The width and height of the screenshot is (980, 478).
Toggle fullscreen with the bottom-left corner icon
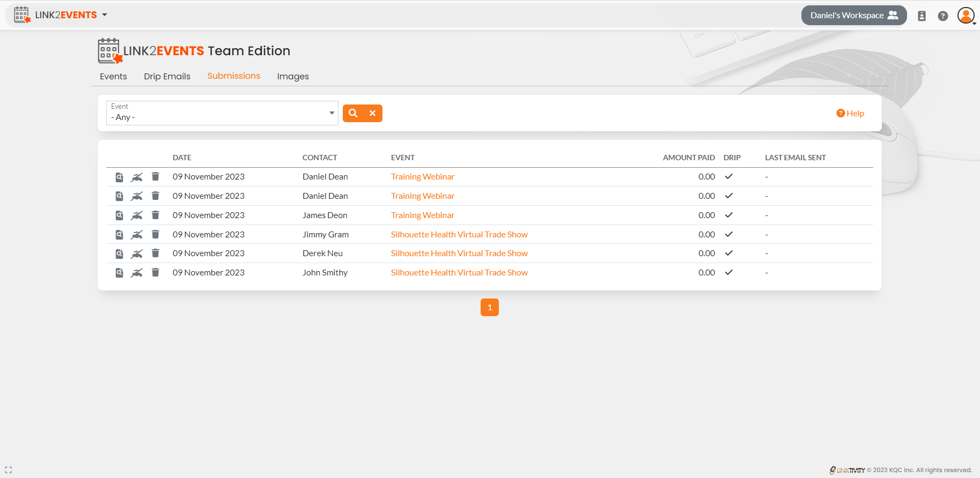[x=8, y=470]
